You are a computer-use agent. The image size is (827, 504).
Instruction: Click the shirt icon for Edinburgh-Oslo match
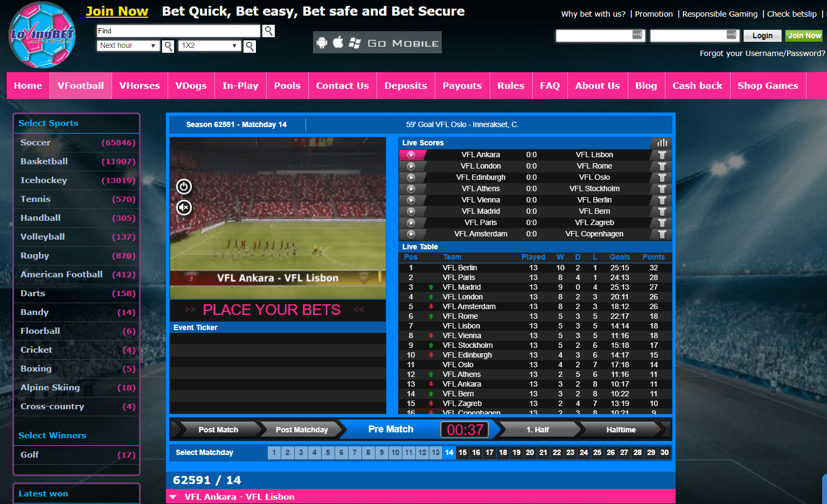pos(662,177)
